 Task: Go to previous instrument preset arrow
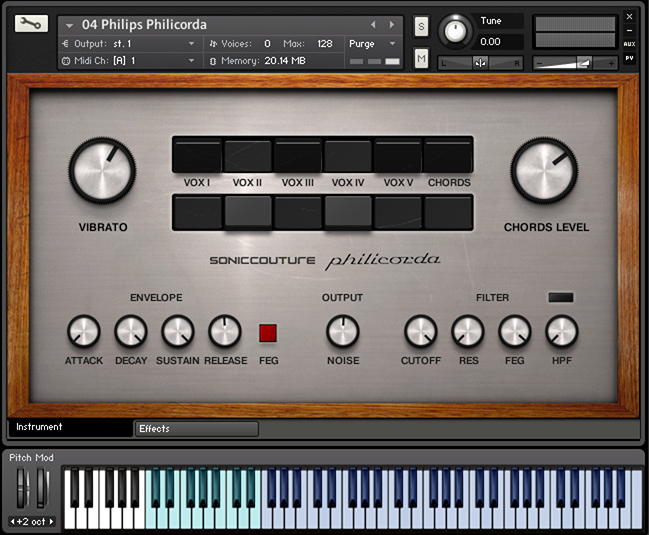click(373, 25)
